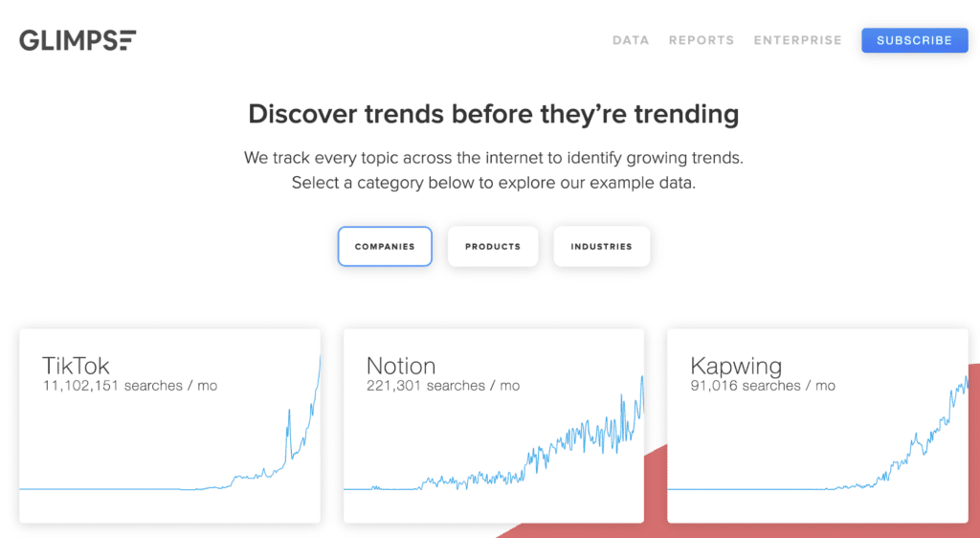Select the Companies category
The height and width of the screenshot is (538, 980).
click(385, 246)
